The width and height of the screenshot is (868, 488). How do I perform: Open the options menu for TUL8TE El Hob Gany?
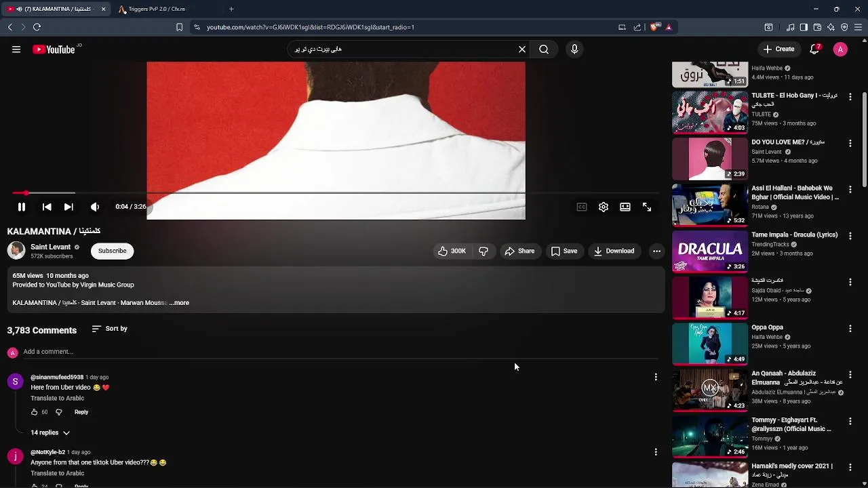click(850, 97)
